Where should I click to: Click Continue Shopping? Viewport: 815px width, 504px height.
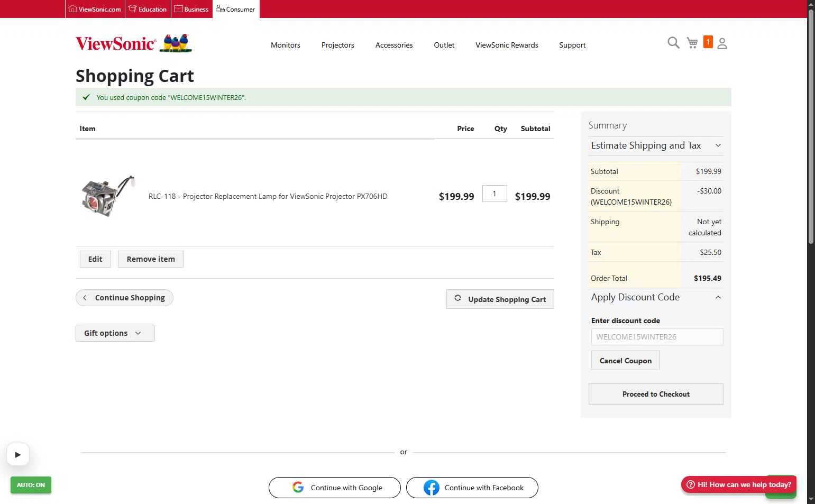[x=124, y=298]
